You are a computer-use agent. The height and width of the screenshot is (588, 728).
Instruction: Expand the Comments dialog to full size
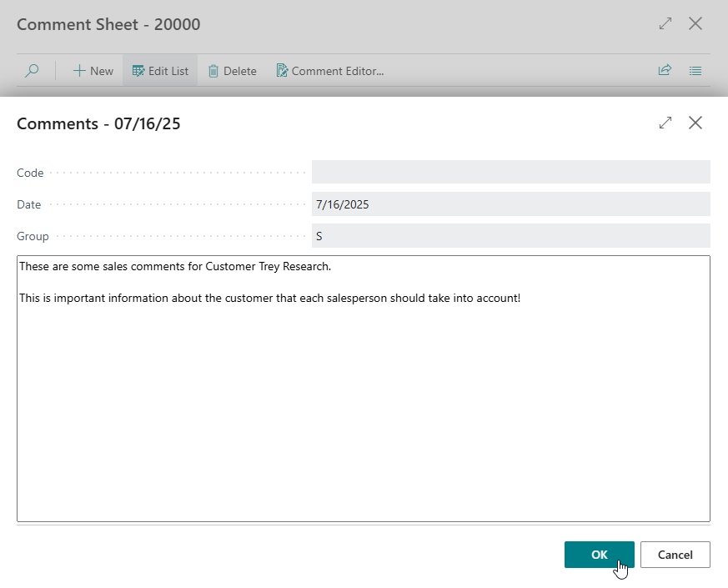[665, 123]
